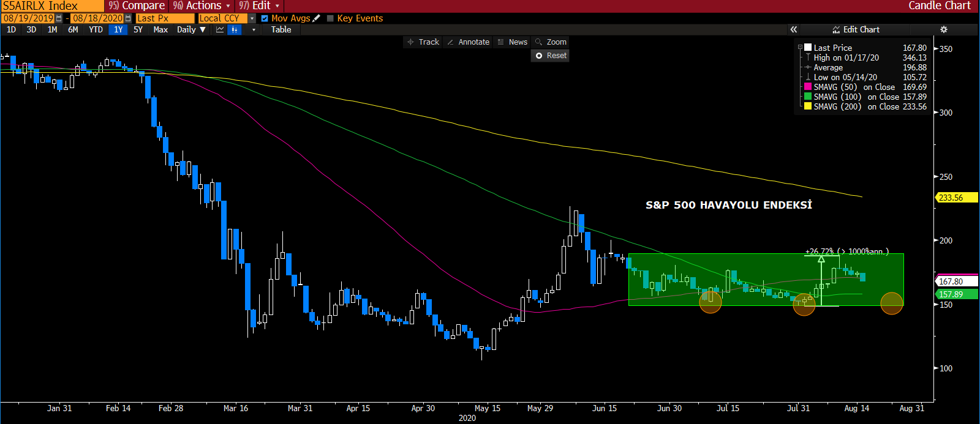Collapse the panel using the double-chevron icon
This screenshot has height=424, width=980.
(x=794, y=29)
